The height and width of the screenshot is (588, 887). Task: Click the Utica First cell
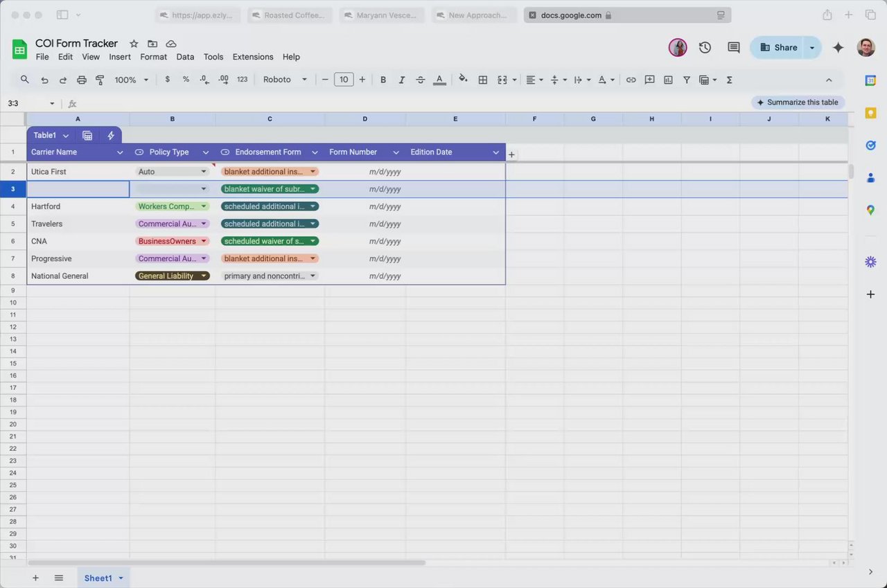tap(78, 172)
